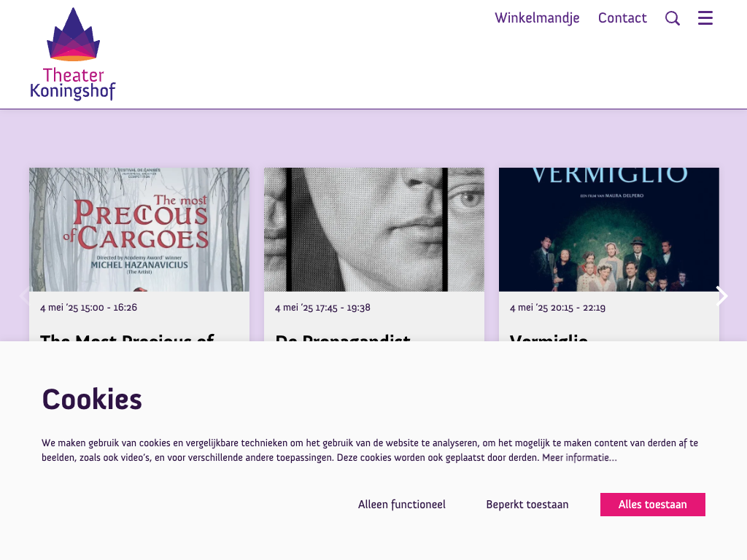The image size is (747, 560).
Task: Open the hamburger menu icon
Action: pos(705,18)
